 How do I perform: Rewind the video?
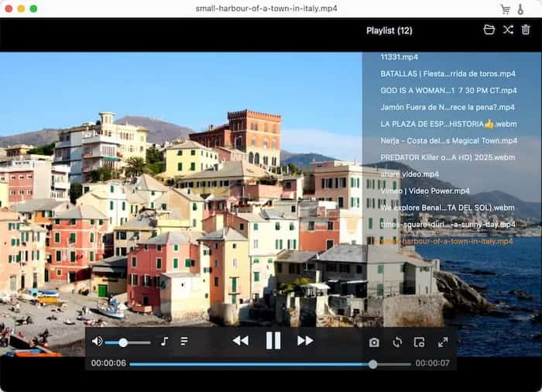(x=241, y=341)
